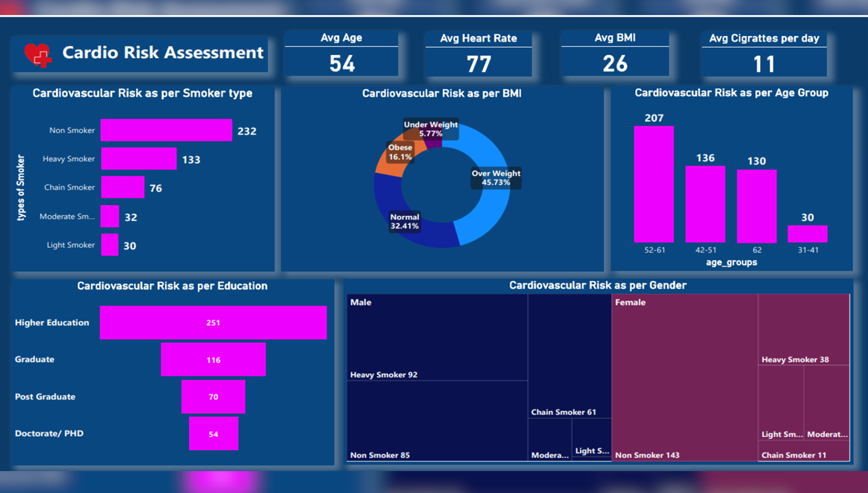Click the Male Non Smoker 85 tile
Image resolution: width=868 pixels, height=493 pixels.
tap(437, 420)
